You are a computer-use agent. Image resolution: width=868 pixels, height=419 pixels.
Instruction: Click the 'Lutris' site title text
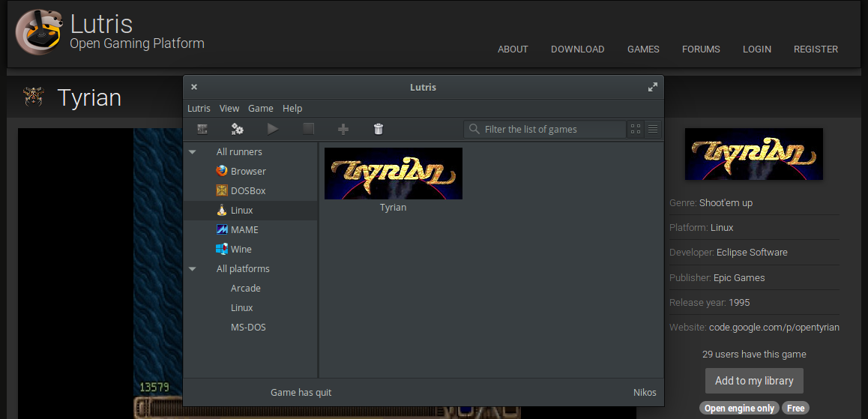101,24
